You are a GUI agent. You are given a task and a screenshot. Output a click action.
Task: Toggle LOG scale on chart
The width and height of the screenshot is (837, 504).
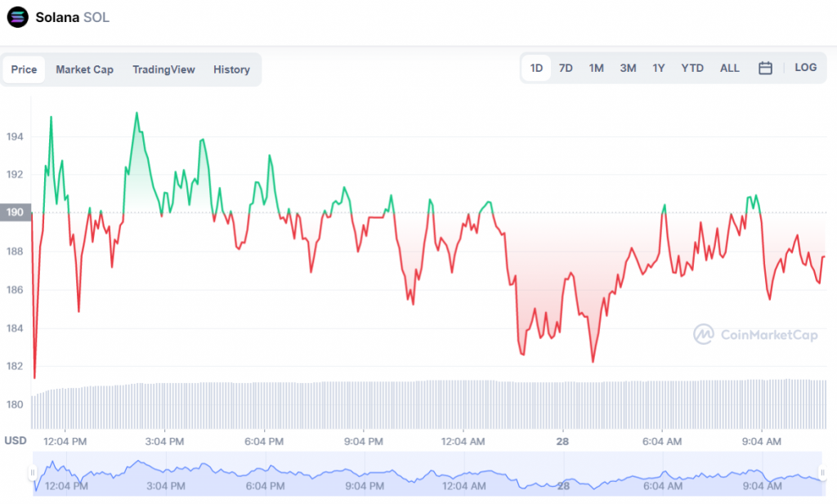pyautogui.click(x=805, y=67)
